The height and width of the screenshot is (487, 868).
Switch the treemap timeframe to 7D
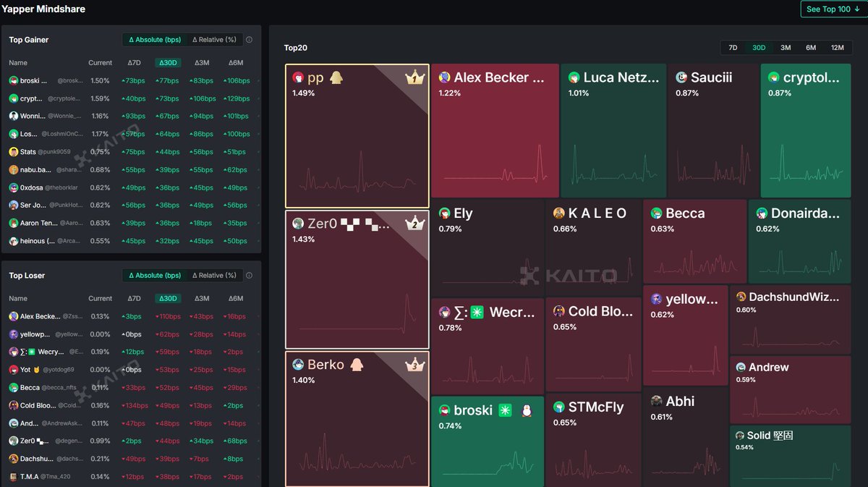733,46
